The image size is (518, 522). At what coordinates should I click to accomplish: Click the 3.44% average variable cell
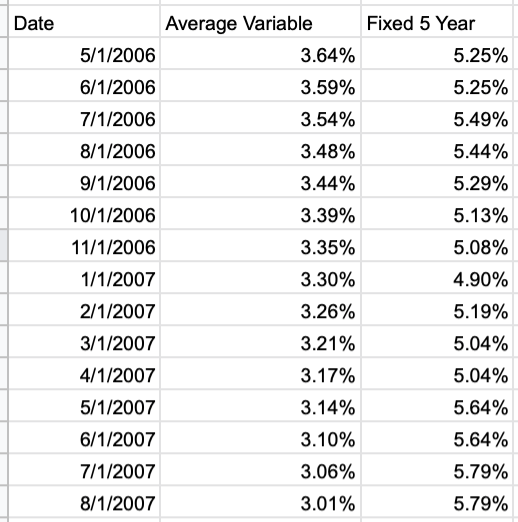click(260, 181)
